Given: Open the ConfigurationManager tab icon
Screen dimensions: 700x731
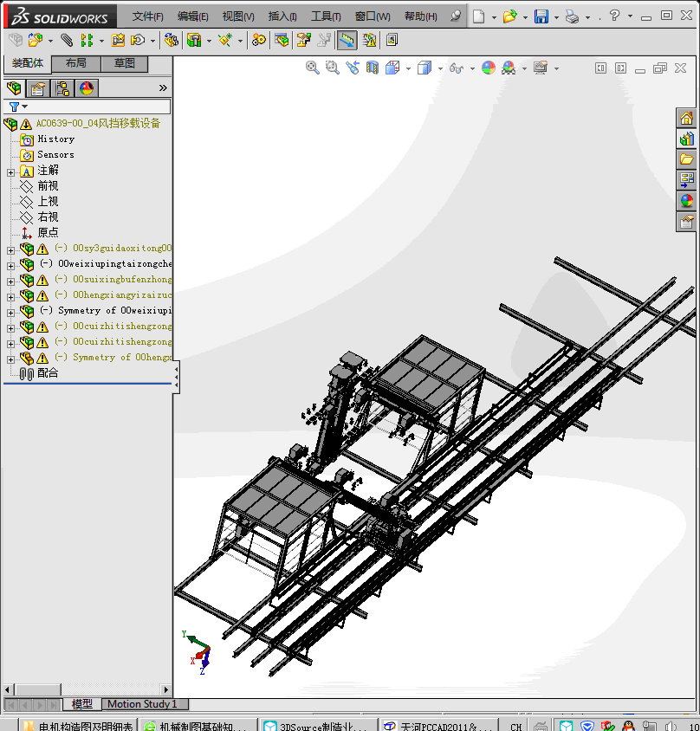Looking at the screenshot, I should click(x=62, y=87).
